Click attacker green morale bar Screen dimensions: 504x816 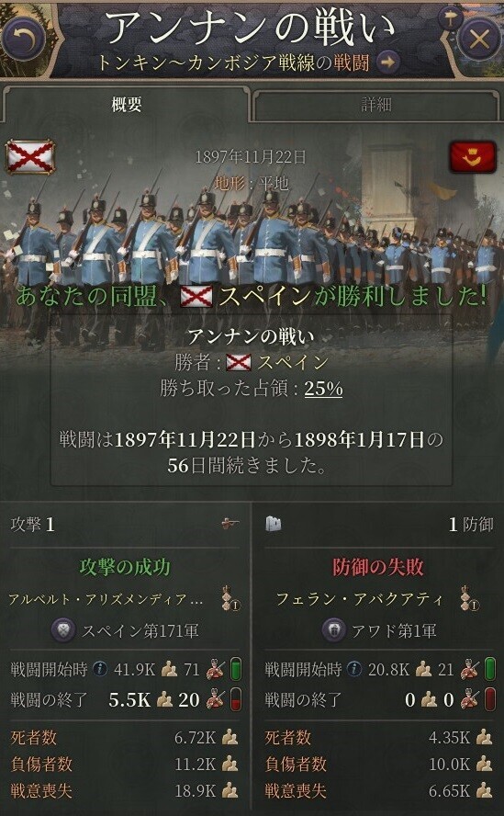point(236,669)
